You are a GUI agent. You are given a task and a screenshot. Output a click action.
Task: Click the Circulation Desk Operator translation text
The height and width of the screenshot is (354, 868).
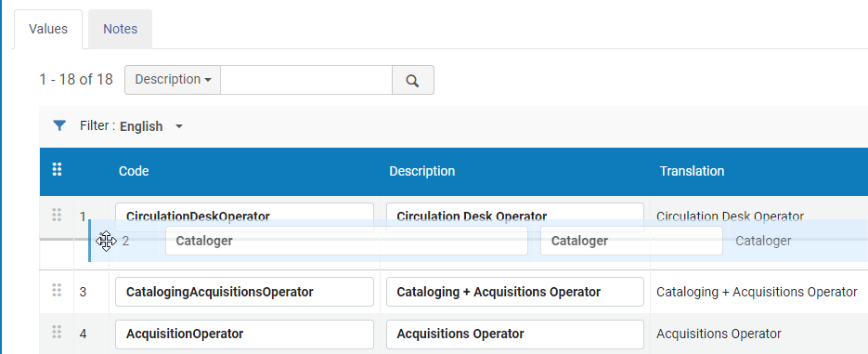pos(730,216)
